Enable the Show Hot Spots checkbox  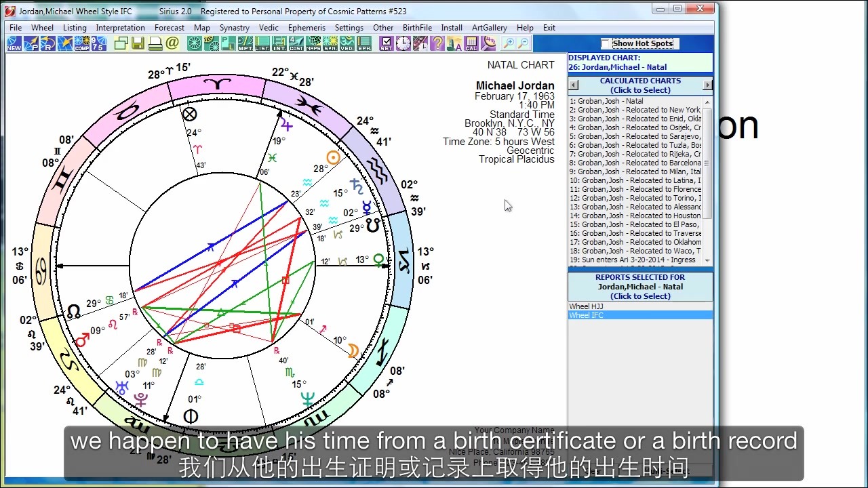[x=606, y=43]
